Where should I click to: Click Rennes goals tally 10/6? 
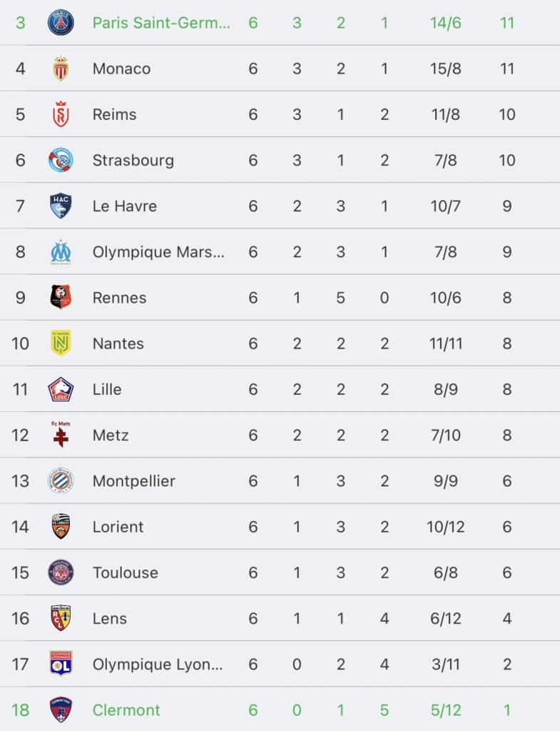(x=445, y=298)
